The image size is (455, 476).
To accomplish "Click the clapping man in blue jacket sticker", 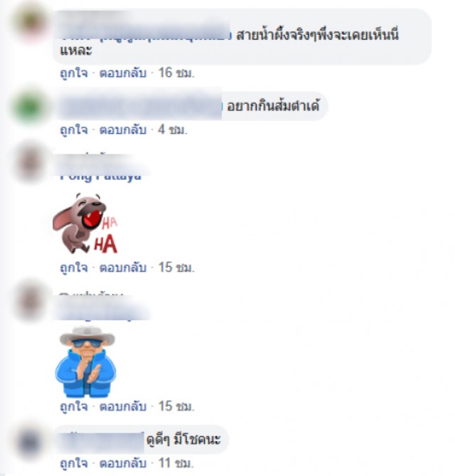I will pos(85,362).
